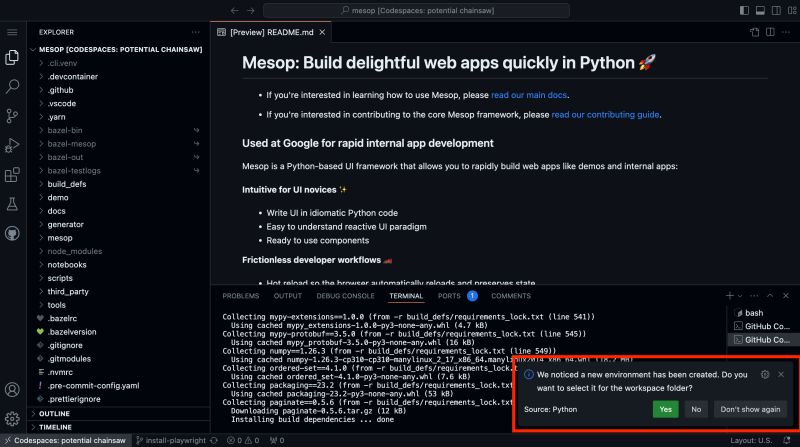The image size is (800, 447).
Task: Switch to the Debug Console tab
Action: [345, 296]
